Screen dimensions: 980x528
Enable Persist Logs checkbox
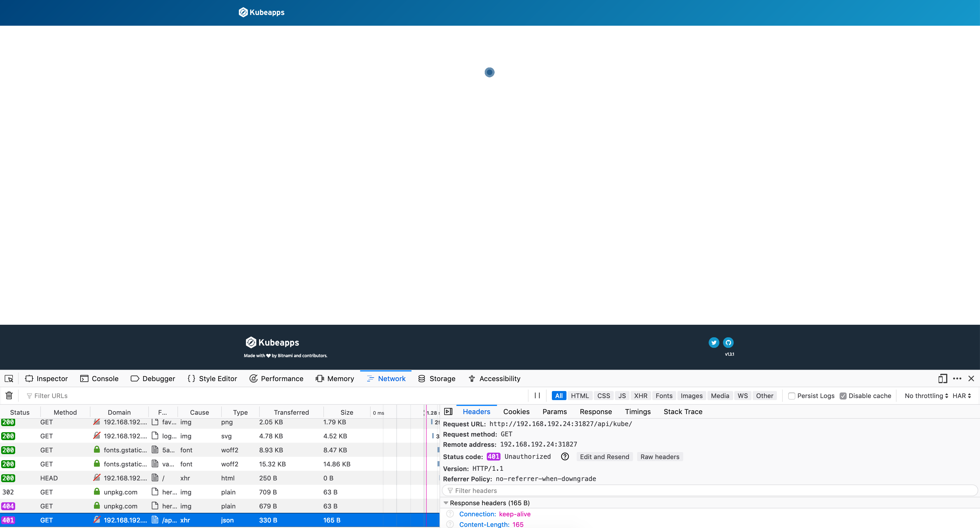coord(792,396)
